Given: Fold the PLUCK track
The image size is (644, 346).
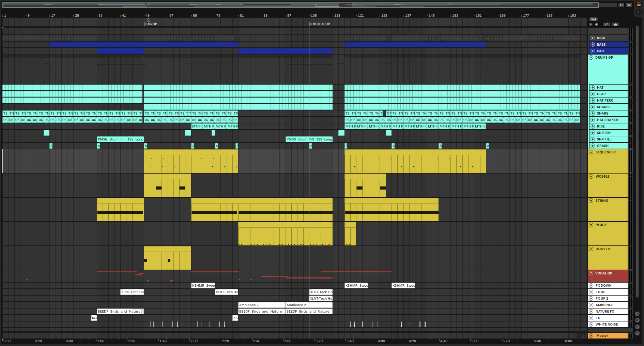Looking at the screenshot, I should click(591, 225).
